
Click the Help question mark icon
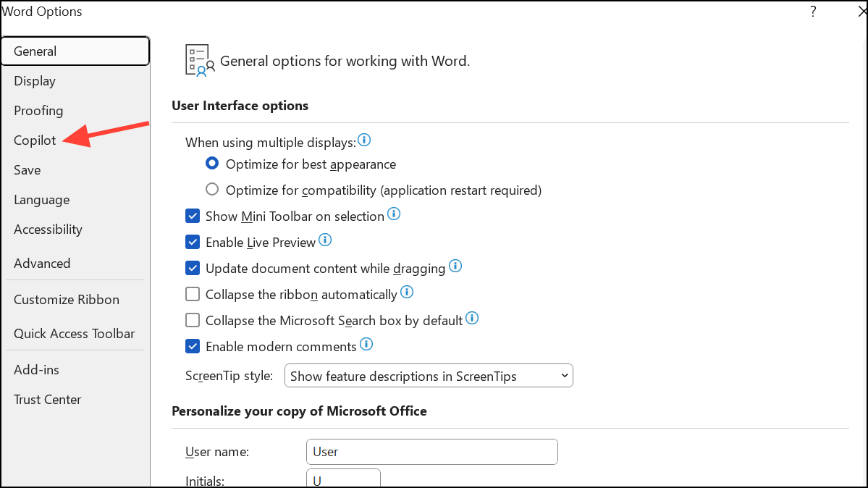point(814,12)
